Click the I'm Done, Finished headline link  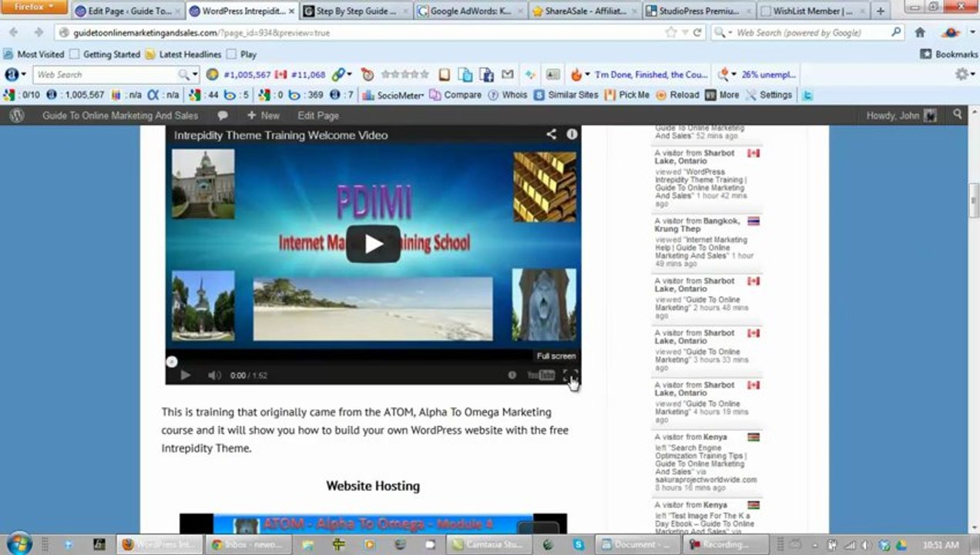click(x=651, y=74)
